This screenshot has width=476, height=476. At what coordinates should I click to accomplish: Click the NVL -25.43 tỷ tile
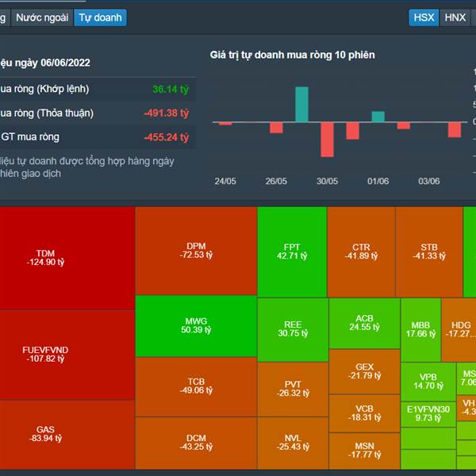coord(293,443)
